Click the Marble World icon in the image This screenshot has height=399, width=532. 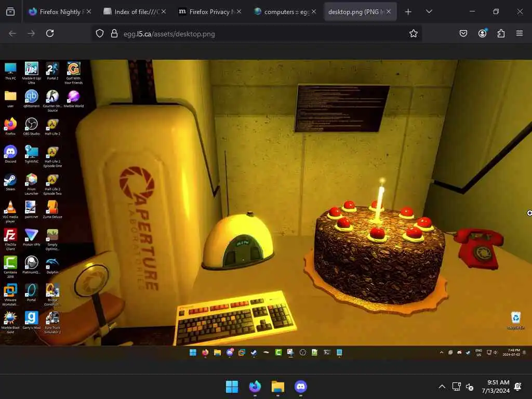74,99
